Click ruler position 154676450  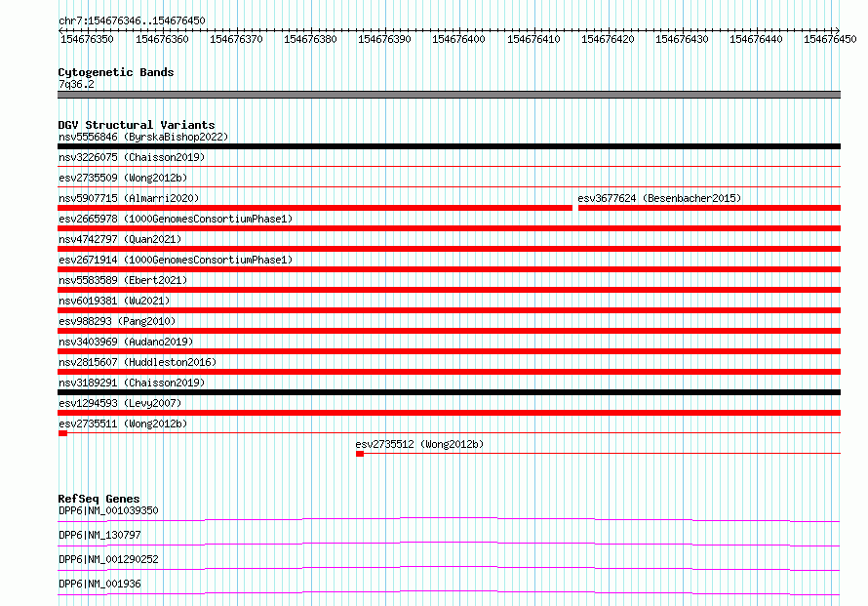[x=830, y=39]
